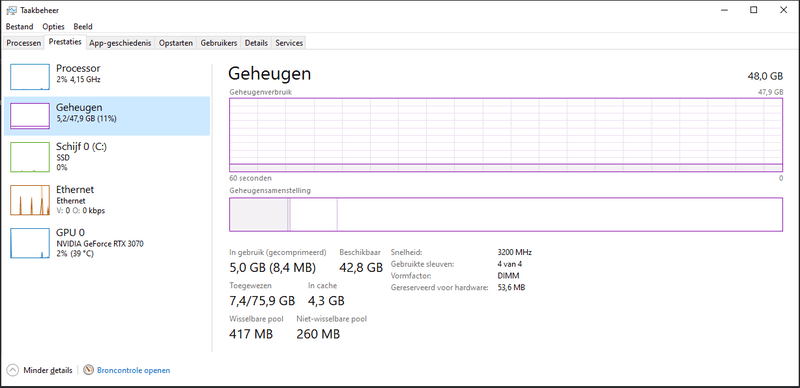Screen dimensions: 800x388
Task: Minimize the Taakbeheer window
Action: (x=723, y=10)
